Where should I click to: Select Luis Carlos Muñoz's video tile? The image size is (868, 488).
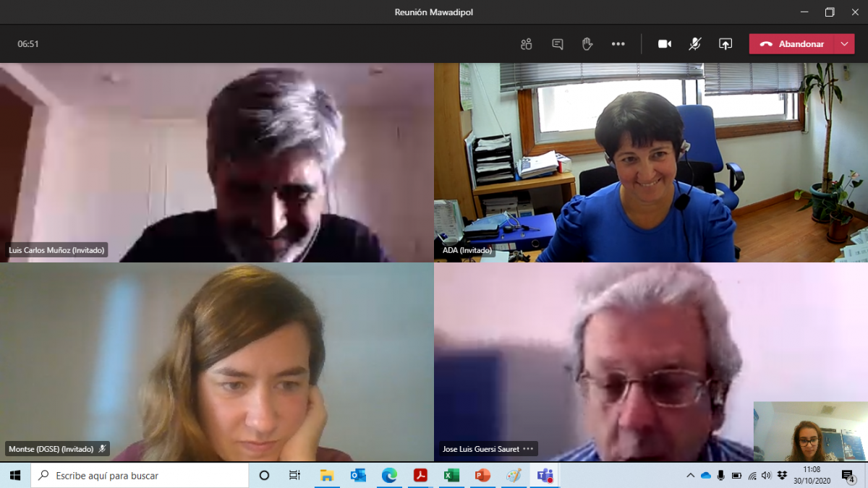click(216, 163)
